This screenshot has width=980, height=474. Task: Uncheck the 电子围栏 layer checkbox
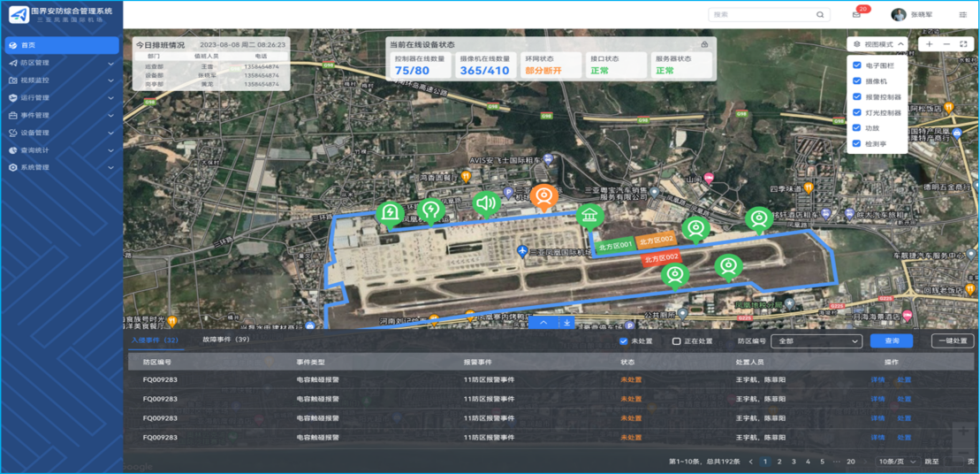click(x=856, y=65)
